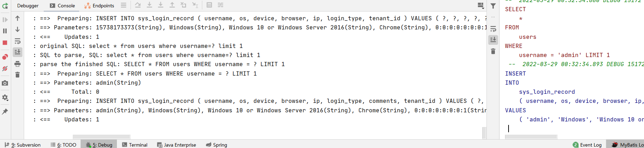The height and width of the screenshot is (148, 644).
Task: Toggle soft-wrap in console output
Action: coord(17,41)
